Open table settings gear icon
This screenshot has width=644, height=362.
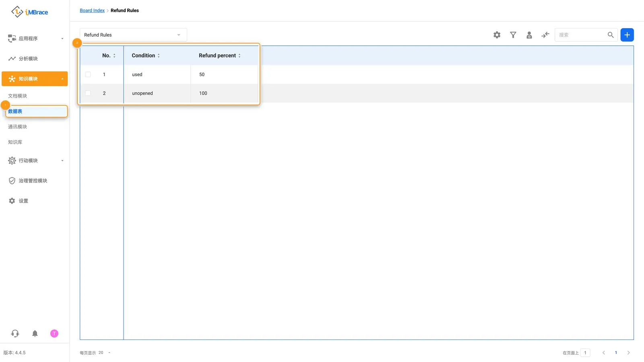497,35
